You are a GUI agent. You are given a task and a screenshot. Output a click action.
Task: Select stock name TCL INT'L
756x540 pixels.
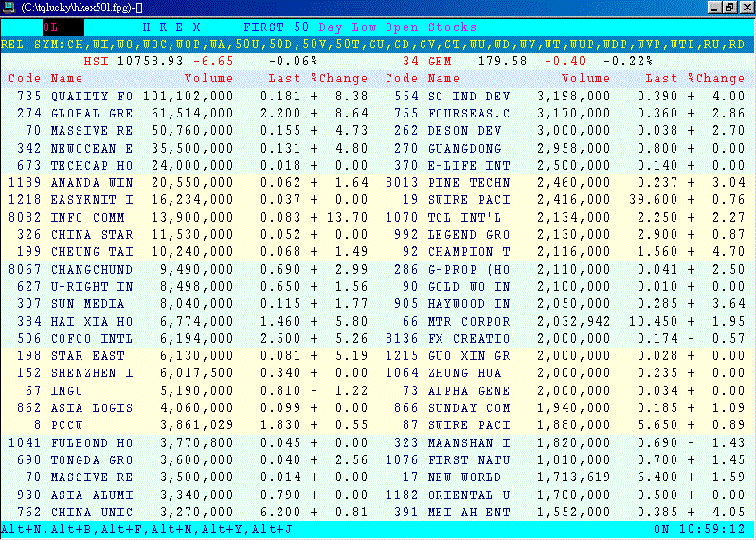tap(465, 218)
